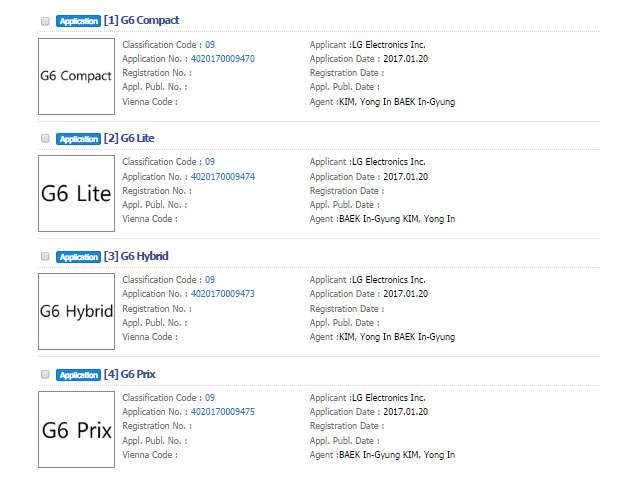The image size is (640, 480).
Task: Tick the checkbox for G6 Lite
Action: point(45,138)
